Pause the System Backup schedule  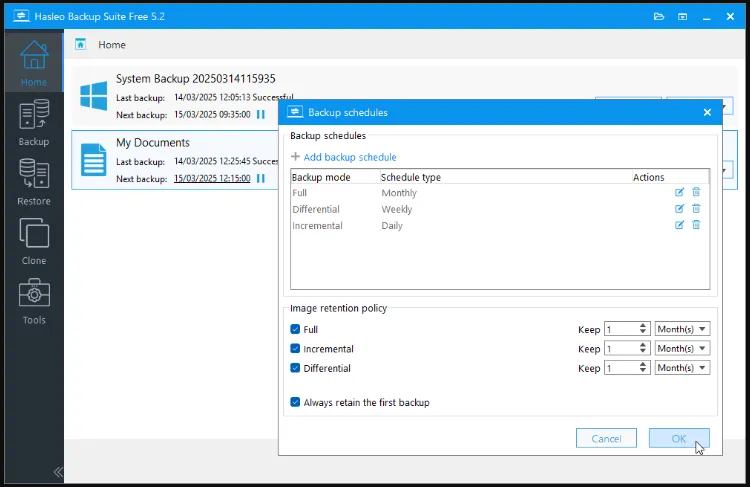(261, 114)
